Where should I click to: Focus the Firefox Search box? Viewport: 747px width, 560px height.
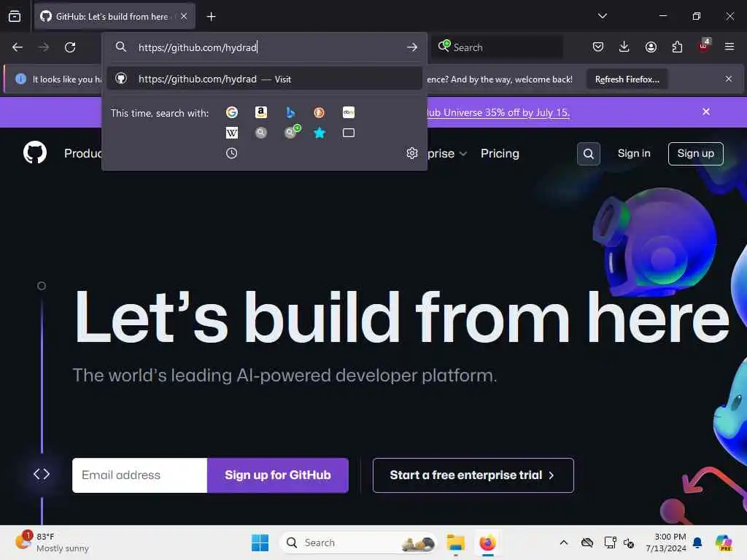tap(498, 47)
